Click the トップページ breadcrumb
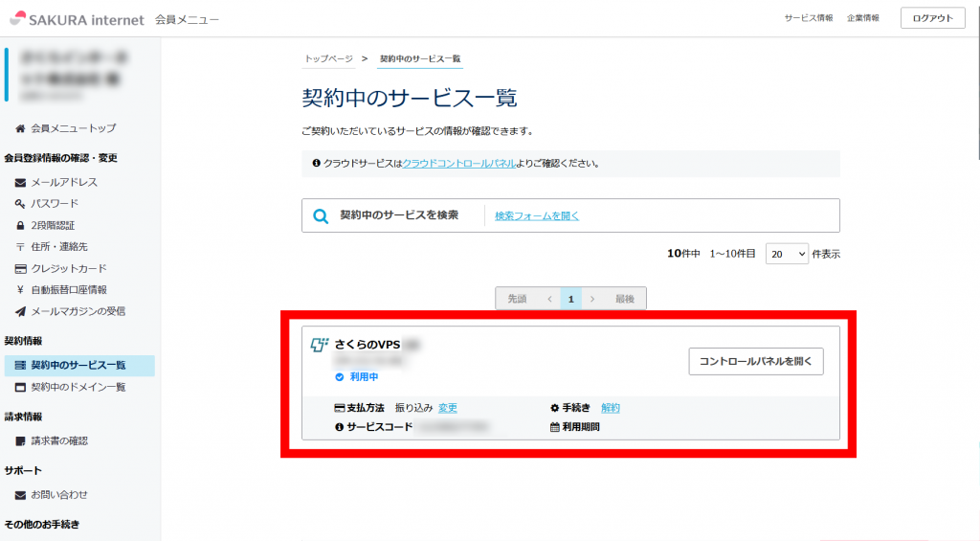The image size is (980, 541). 328,59
